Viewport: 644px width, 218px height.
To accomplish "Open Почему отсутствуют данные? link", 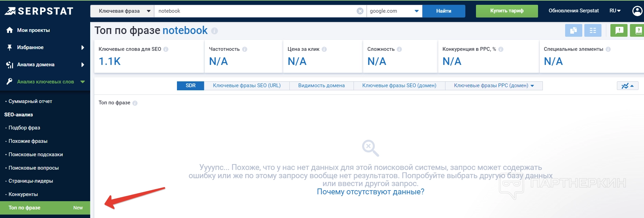I will [370, 192].
